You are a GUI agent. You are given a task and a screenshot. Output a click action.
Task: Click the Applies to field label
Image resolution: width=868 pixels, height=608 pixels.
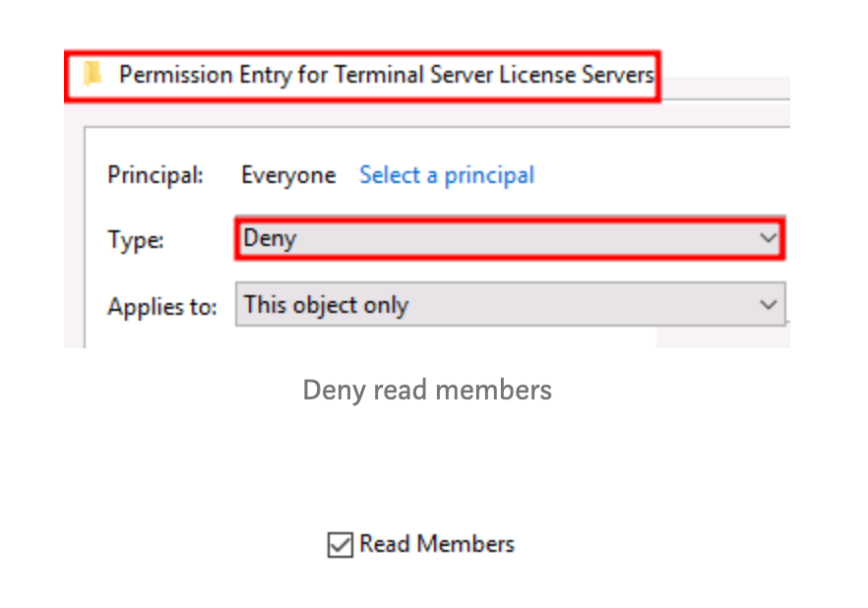click(162, 306)
